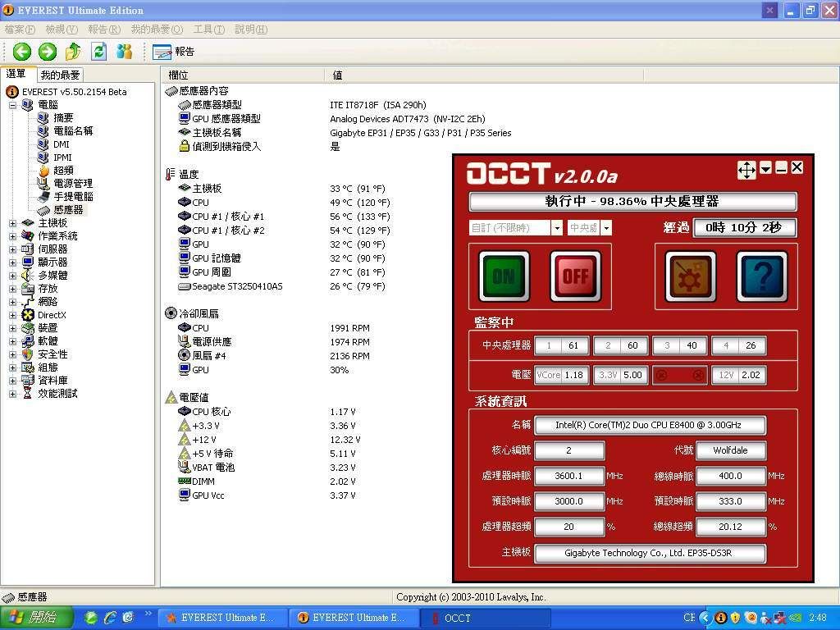Click the taskbar clock showing 2:48
Screen dimensions: 840x630
tap(818, 618)
